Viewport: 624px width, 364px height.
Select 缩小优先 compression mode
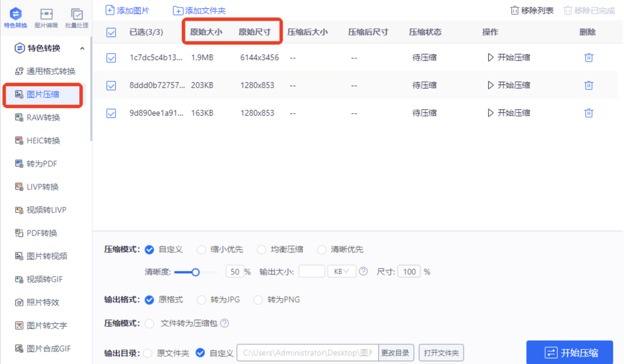(x=201, y=250)
